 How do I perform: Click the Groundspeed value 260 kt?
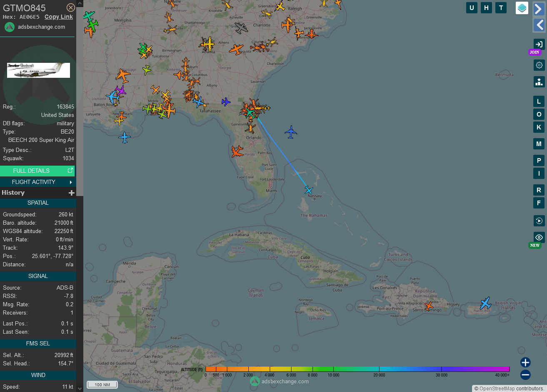tap(66, 215)
